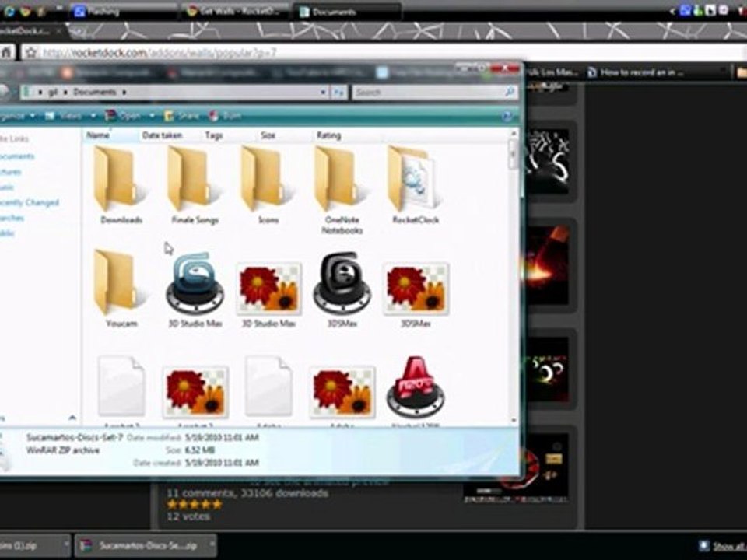Click the scroll up arrow in file list
Viewport: 747px width, 560px height.
(x=514, y=133)
